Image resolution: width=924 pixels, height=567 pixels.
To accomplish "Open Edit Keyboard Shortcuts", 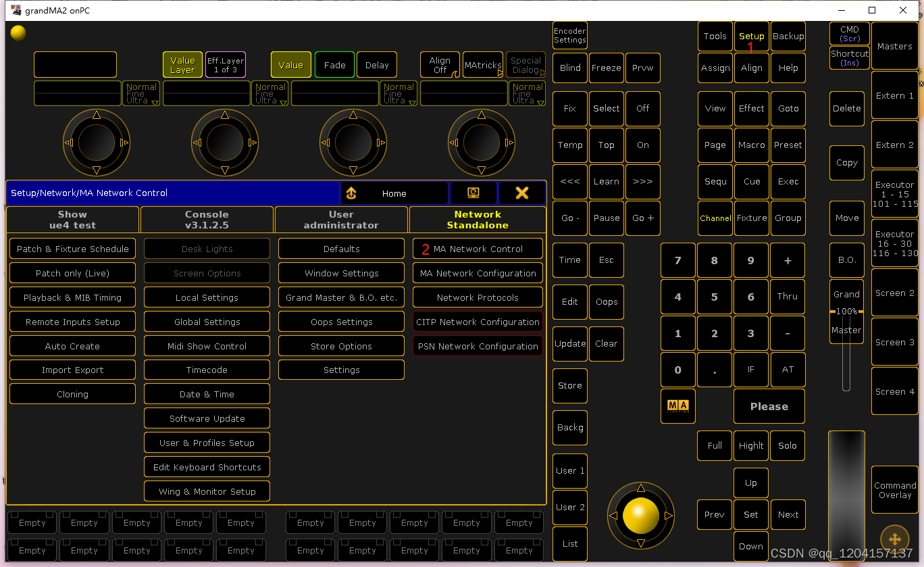I will [x=207, y=467].
